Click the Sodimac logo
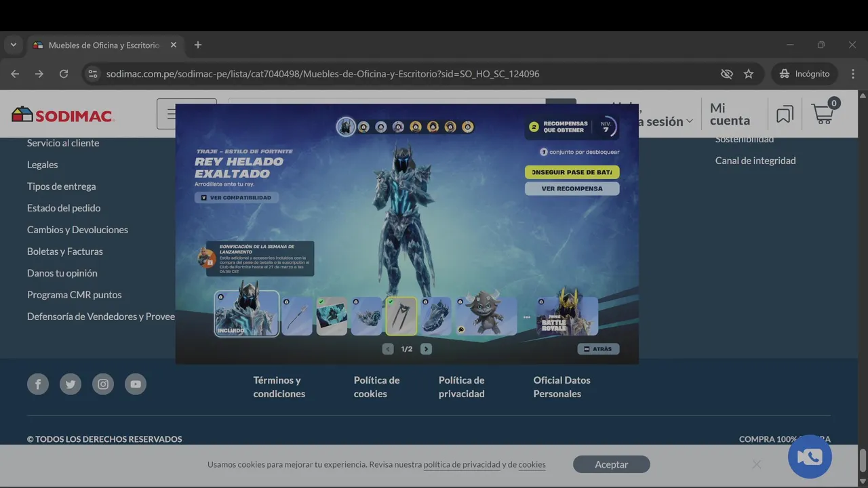The height and width of the screenshot is (488, 868). pyautogui.click(x=62, y=115)
